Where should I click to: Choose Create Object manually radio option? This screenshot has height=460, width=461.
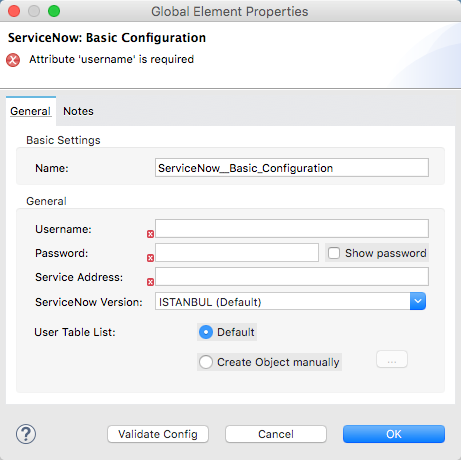pos(206,362)
